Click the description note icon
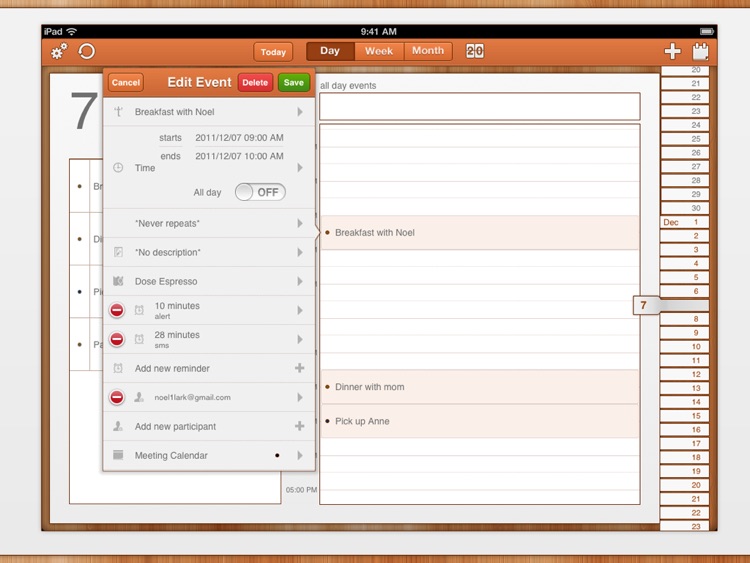This screenshot has height=563, width=750. tap(118, 252)
